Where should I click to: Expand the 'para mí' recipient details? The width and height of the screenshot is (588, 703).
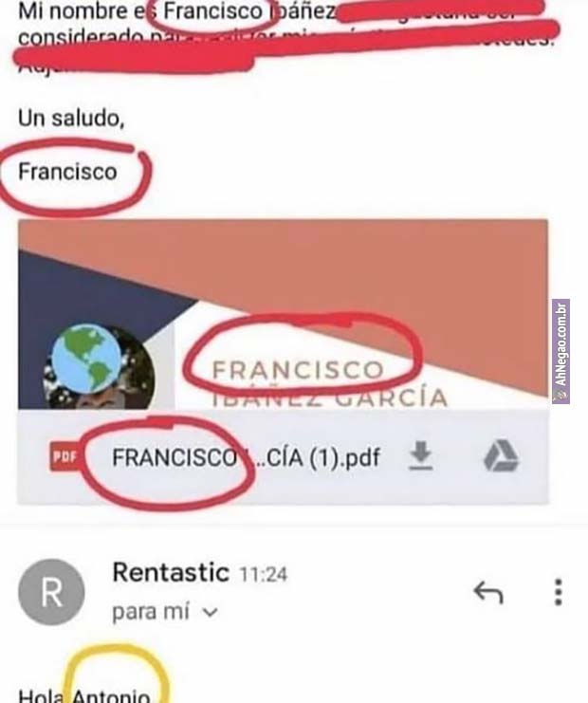point(211,612)
